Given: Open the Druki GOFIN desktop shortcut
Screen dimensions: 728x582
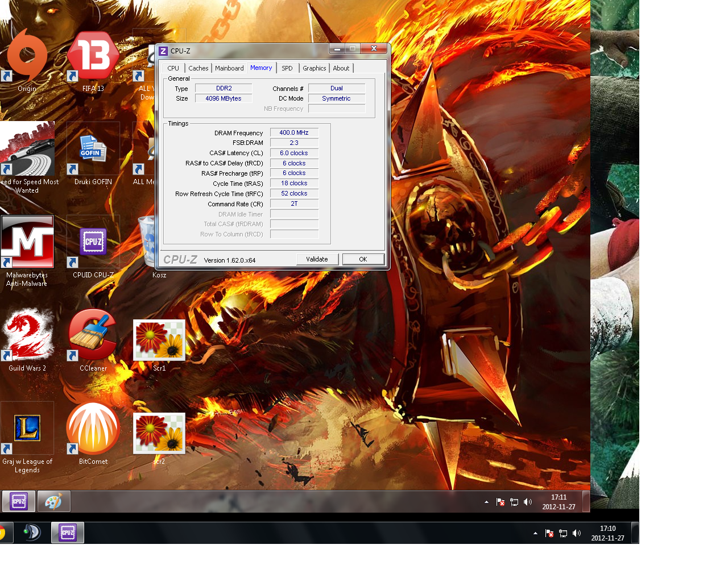Looking at the screenshot, I should point(93,153).
